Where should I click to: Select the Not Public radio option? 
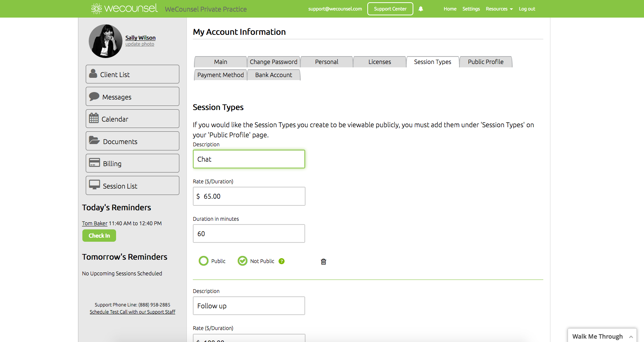click(243, 261)
